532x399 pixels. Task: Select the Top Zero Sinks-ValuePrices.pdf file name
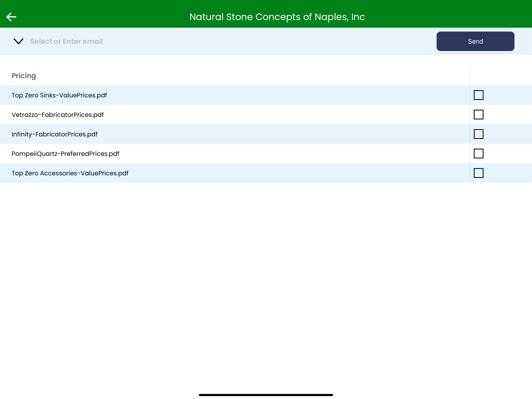point(59,95)
